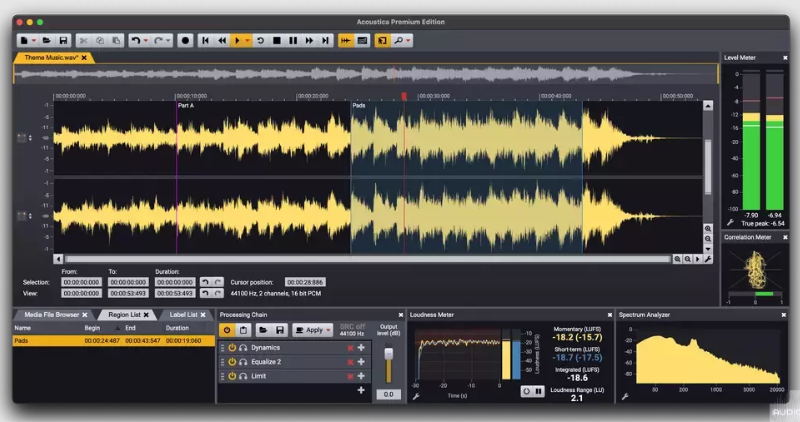
Task: Click the vertical waveform scrollbar
Action: pos(708,167)
